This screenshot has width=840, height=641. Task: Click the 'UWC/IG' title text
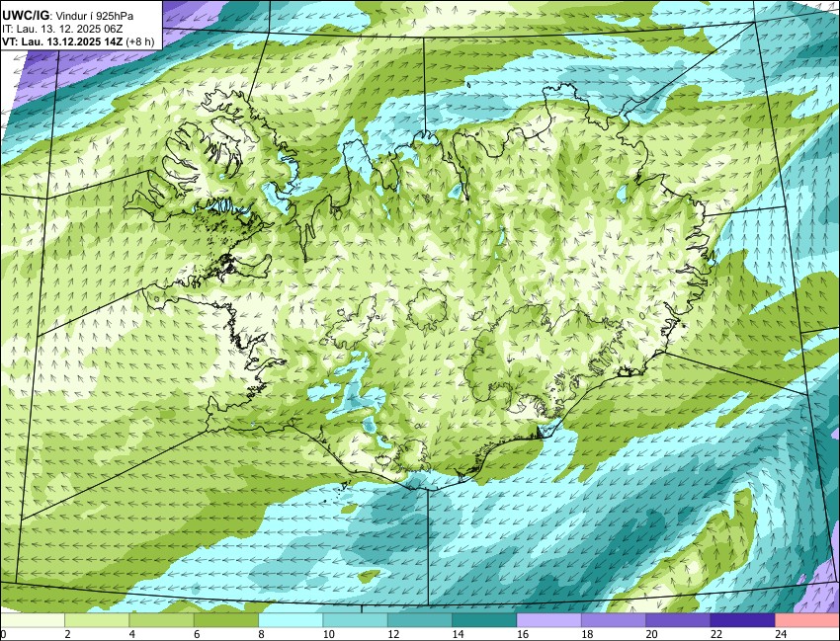click(x=25, y=16)
